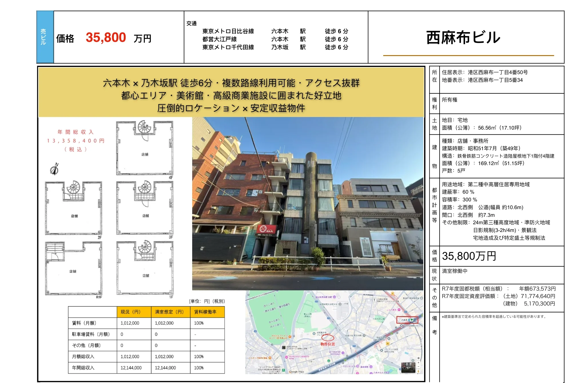Click the 用途地域 zoning line
Viewport: 588px width, 383px height.
(486, 184)
